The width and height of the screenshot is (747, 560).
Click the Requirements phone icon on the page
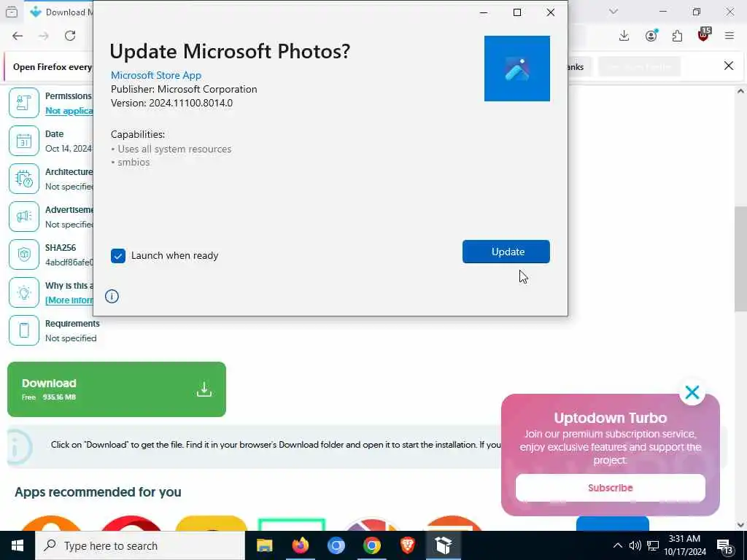24,330
